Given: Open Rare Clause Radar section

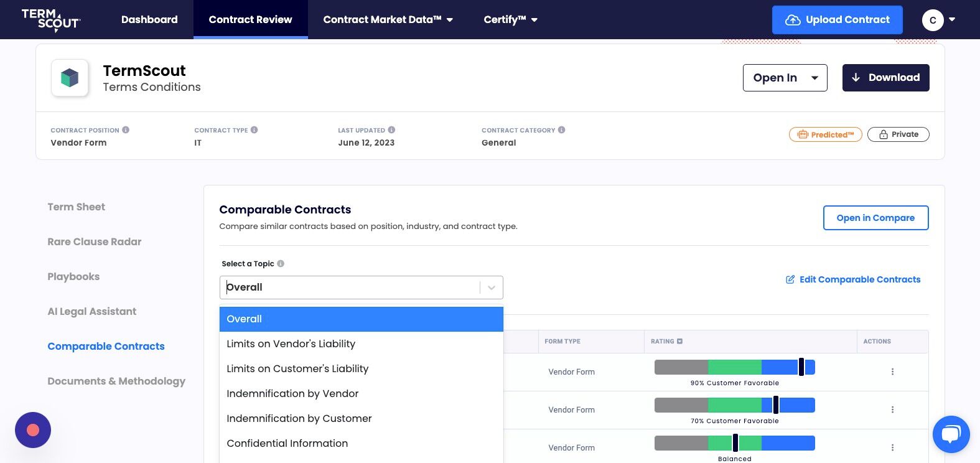Looking at the screenshot, I should 95,242.
